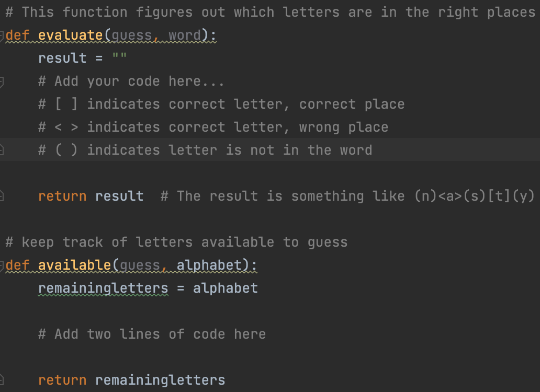Click the '# Add two lines of code here' comment

click(x=152, y=334)
